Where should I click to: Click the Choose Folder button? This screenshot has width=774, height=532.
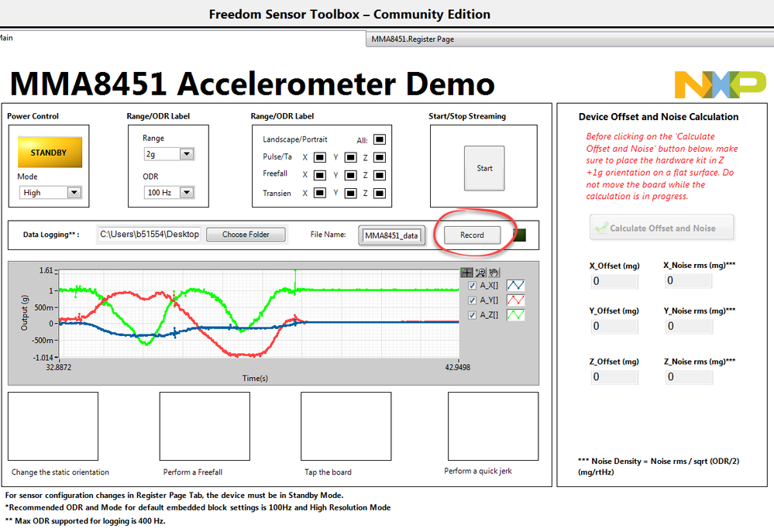(x=246, y=235)
